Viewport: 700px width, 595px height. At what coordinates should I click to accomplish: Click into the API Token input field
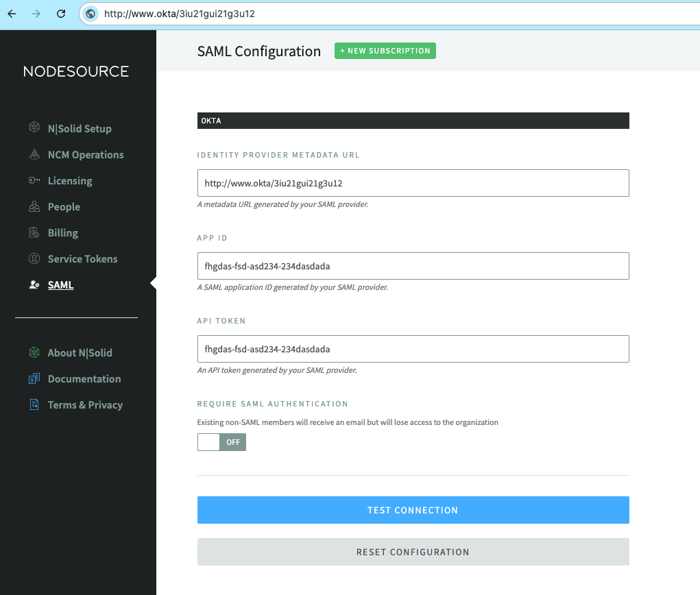point(413,349)
